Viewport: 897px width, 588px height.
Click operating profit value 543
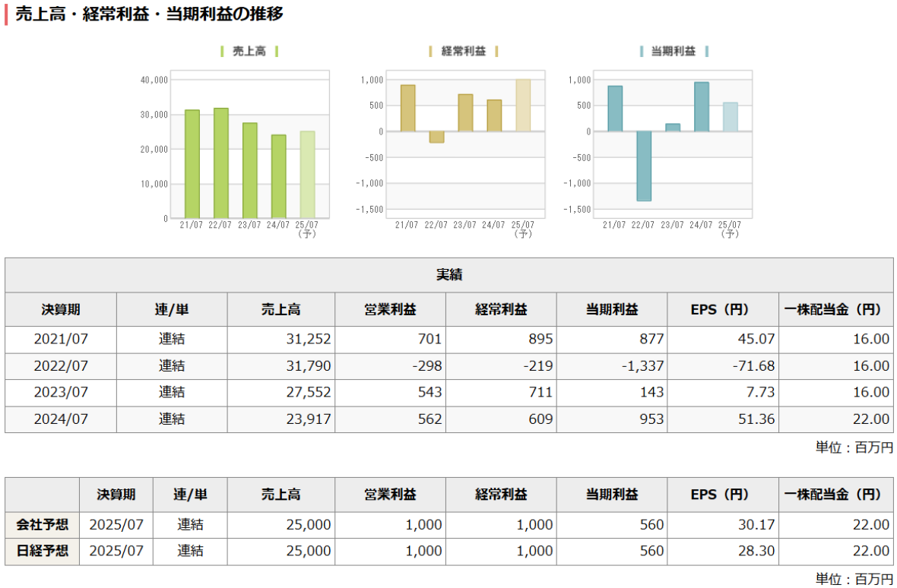tap(429, 392)
